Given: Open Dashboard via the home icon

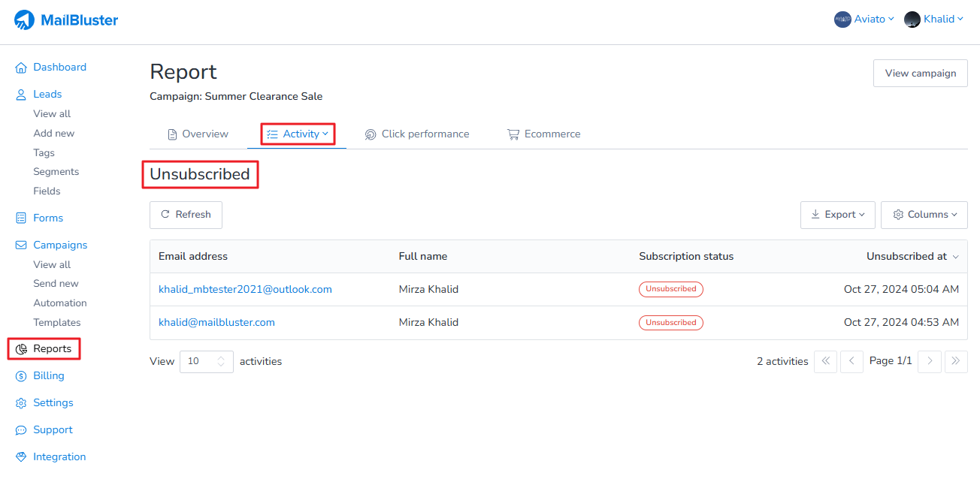Looking at the screenshot, I should point(21,68).
